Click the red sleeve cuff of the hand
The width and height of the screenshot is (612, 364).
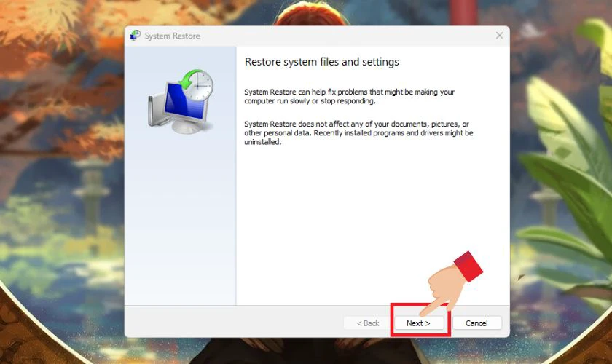pyautogui.click(x=468, y=266)
